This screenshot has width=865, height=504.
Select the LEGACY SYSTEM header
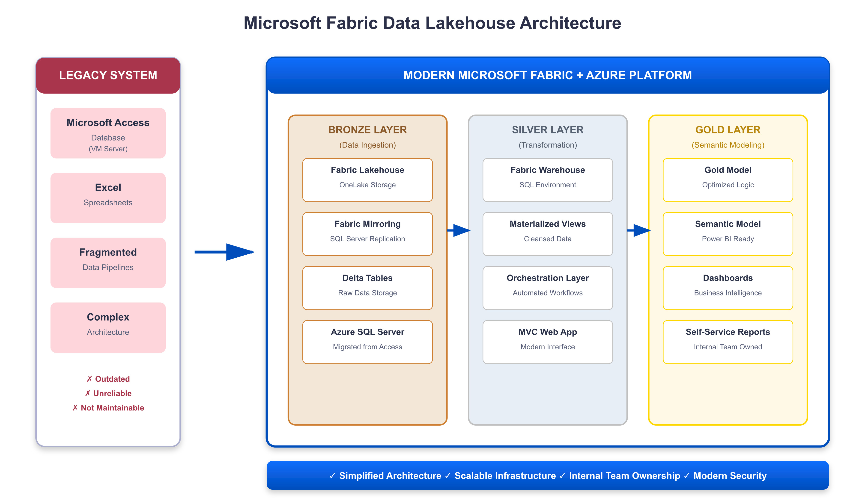[108, 75]
